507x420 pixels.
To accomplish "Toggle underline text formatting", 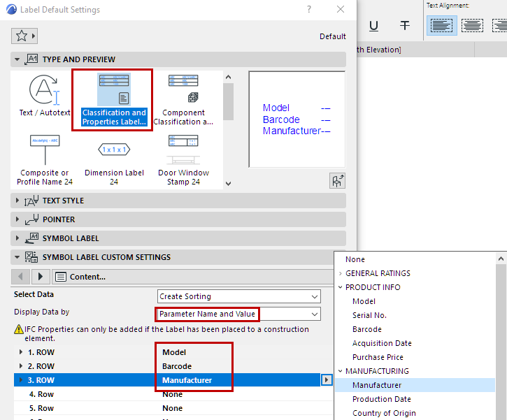I will [x=373, y=26].
